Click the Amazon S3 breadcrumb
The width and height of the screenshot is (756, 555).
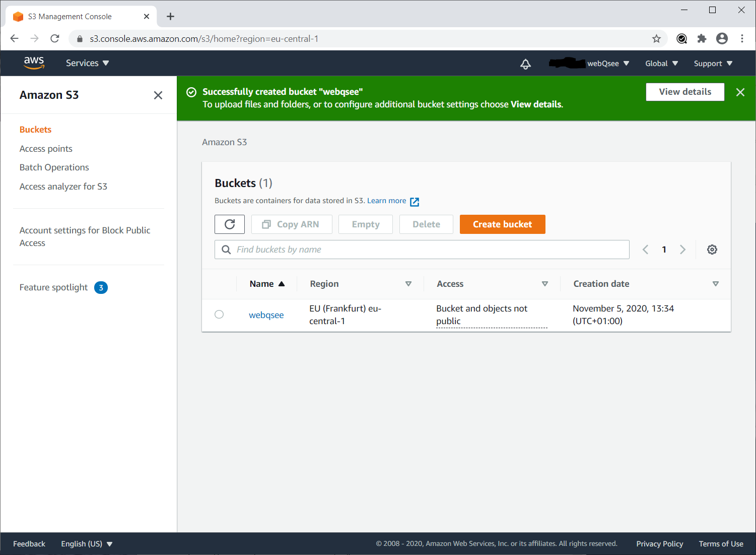(x=225, y=142)
